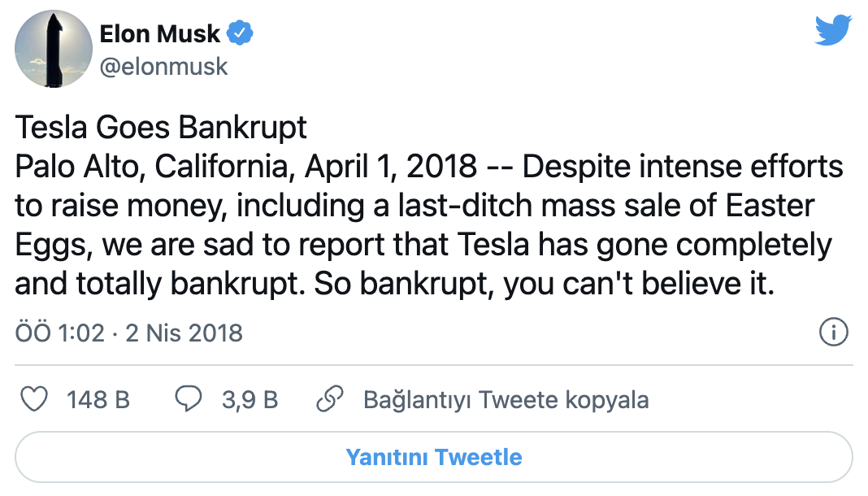Click the blue verified badge

click(x=241, y=34)
